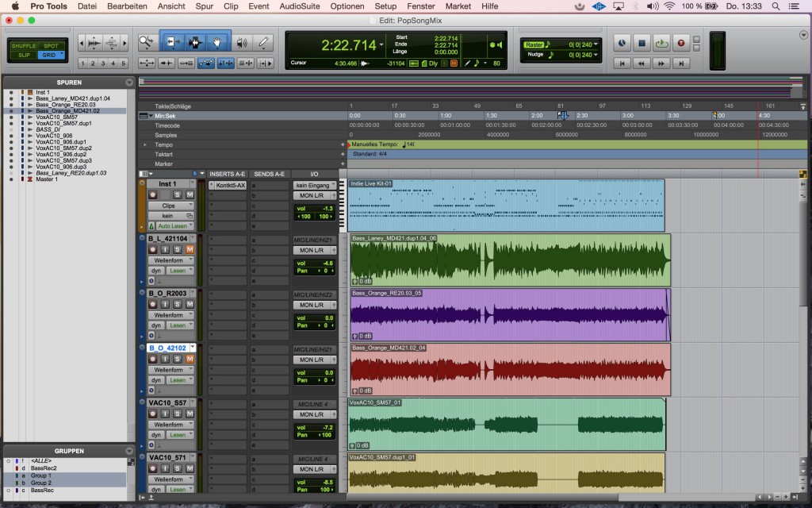The height and width of the screenshot is (508, 812).
Task: Click Return to Zero transport button
Action: click(622, 63)
